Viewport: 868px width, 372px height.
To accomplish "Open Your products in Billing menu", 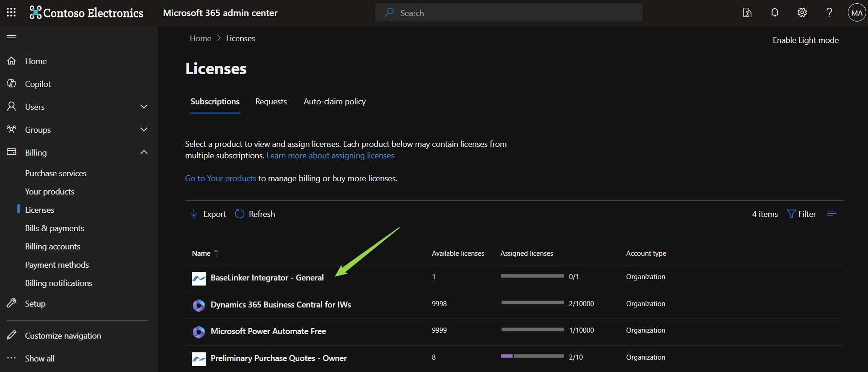I will coord(49,192).
